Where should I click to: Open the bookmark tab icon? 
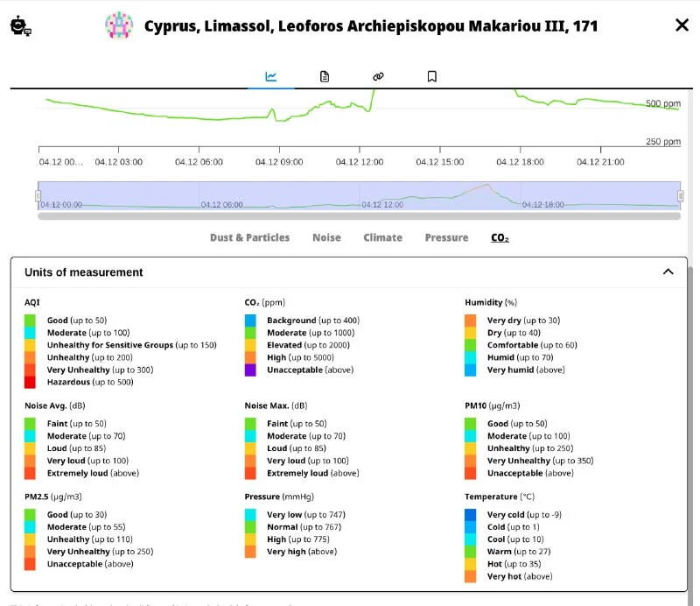tap(431, 77)
